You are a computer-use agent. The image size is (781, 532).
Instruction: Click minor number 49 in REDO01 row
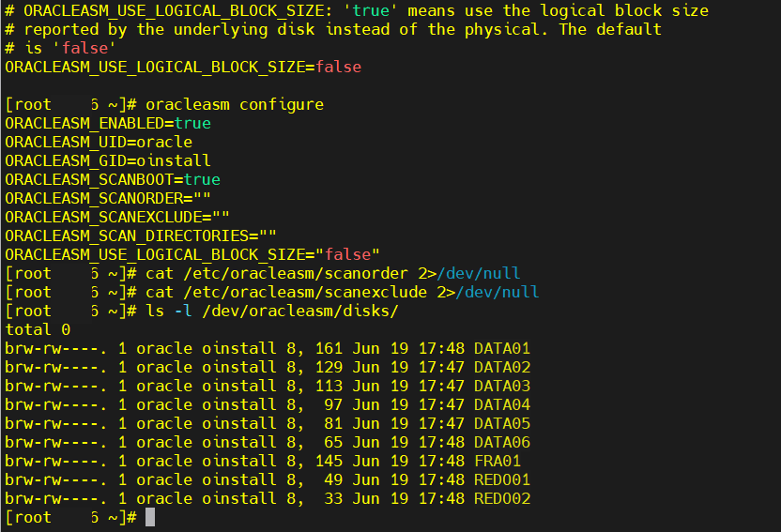coord(333,479)
